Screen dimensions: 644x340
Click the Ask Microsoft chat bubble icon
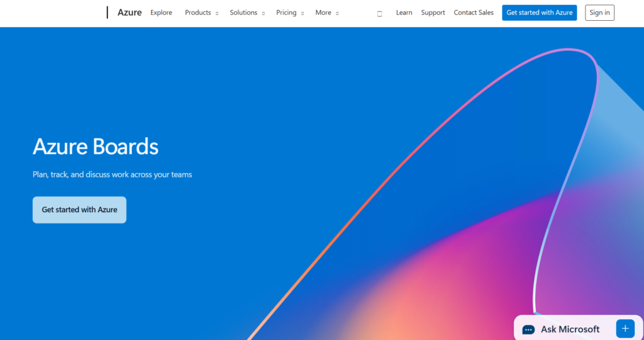[x=528, y=329]
